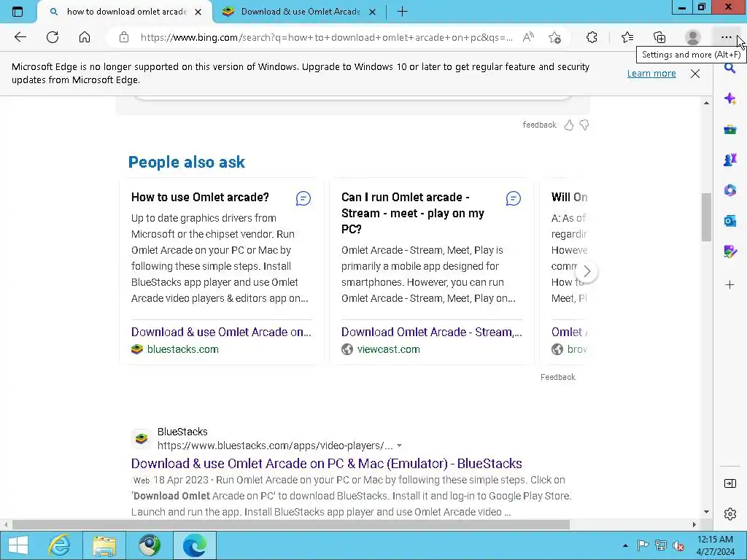This screenshot has height=560, width=747.
Task: Open the taskbar clock and date
Action: 715,545
